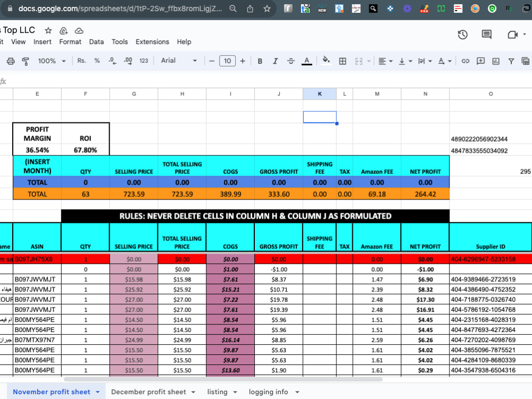
Task: Increase font size with plus button
Action: click(x=243, y=61)
